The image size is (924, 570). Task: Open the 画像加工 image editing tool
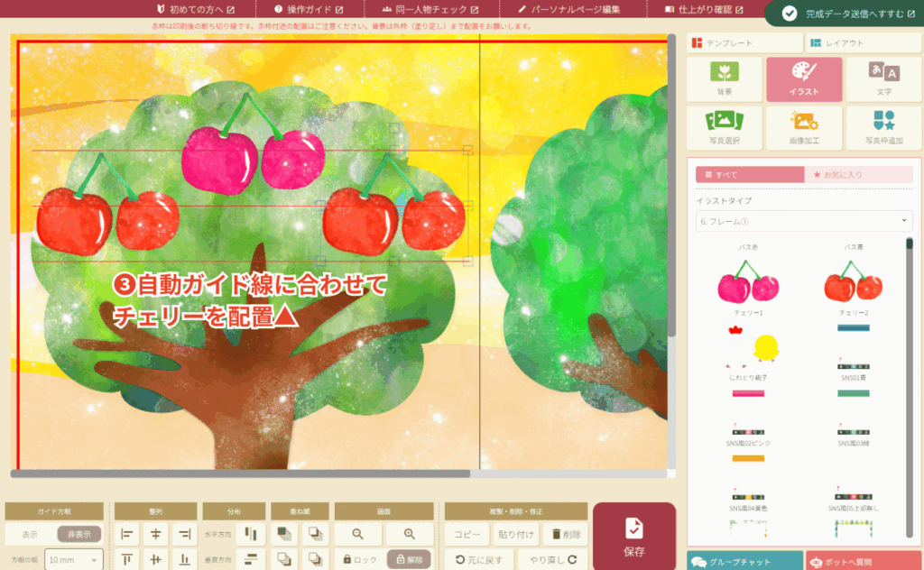tap(803, 128)
